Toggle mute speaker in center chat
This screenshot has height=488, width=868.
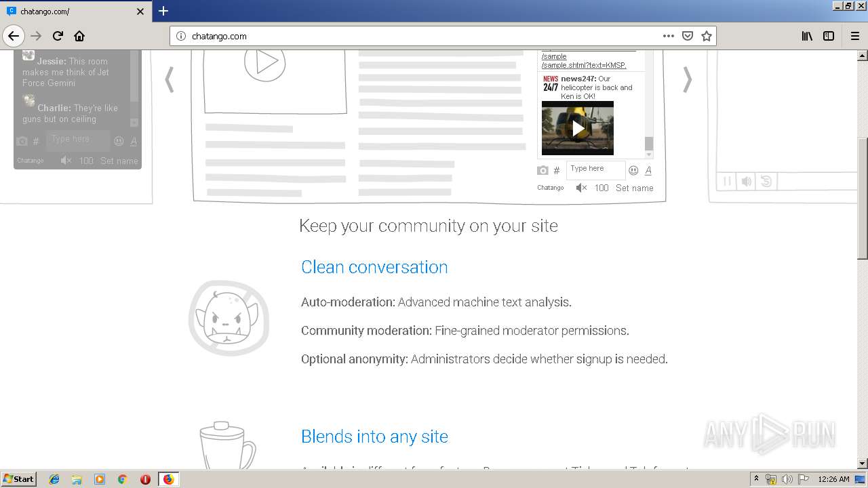(581, 188)
